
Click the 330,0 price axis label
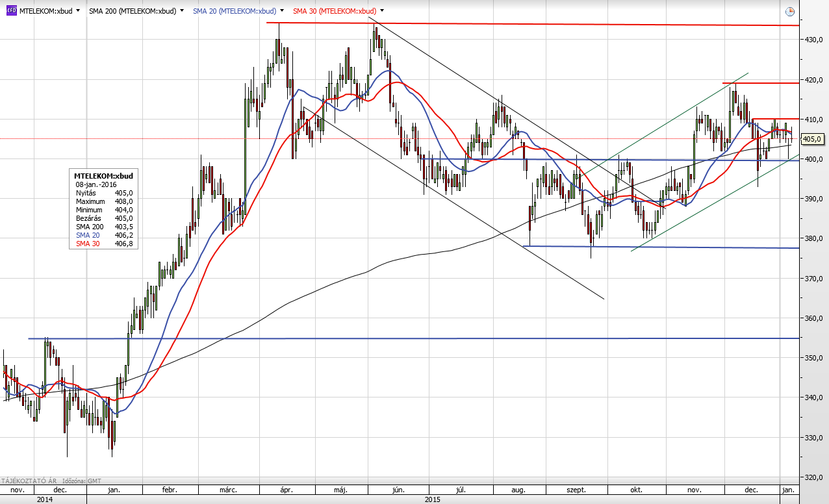(x=815, y=437)
